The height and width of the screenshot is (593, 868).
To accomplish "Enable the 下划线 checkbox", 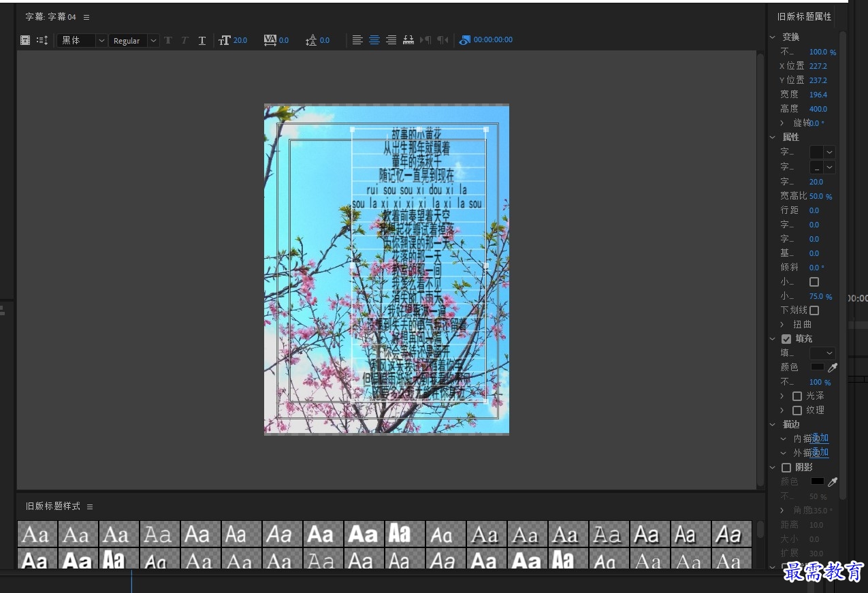I will tap(814, 310).
